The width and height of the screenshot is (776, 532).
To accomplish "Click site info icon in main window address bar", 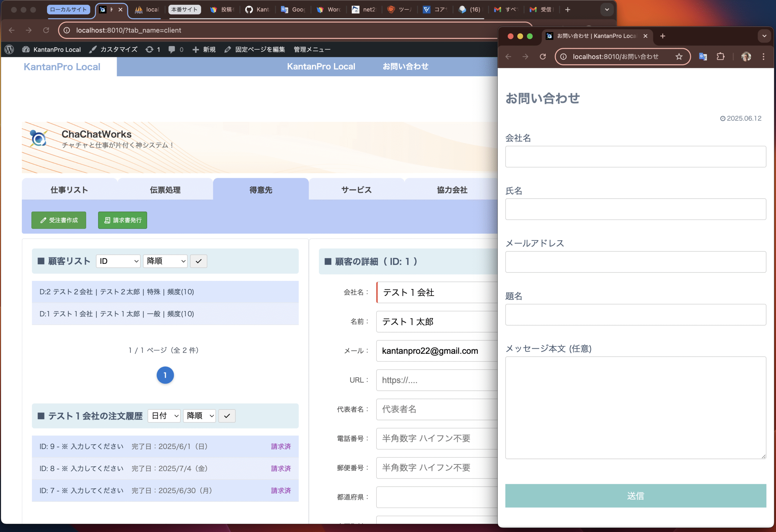I will (x=67, y=30).
